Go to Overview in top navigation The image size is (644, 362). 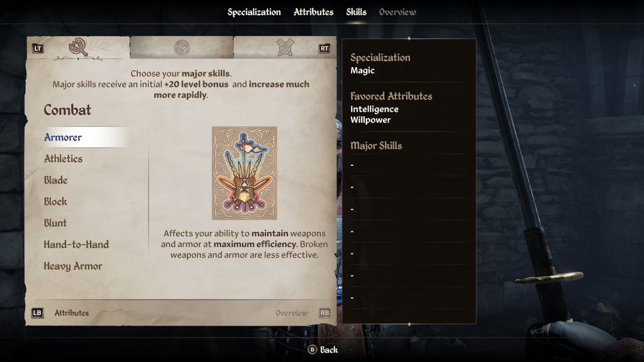pyautogui.click(x=397, y=13)
